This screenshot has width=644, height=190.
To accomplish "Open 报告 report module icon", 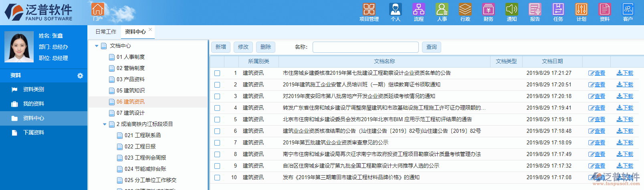I will pos(535,12).
